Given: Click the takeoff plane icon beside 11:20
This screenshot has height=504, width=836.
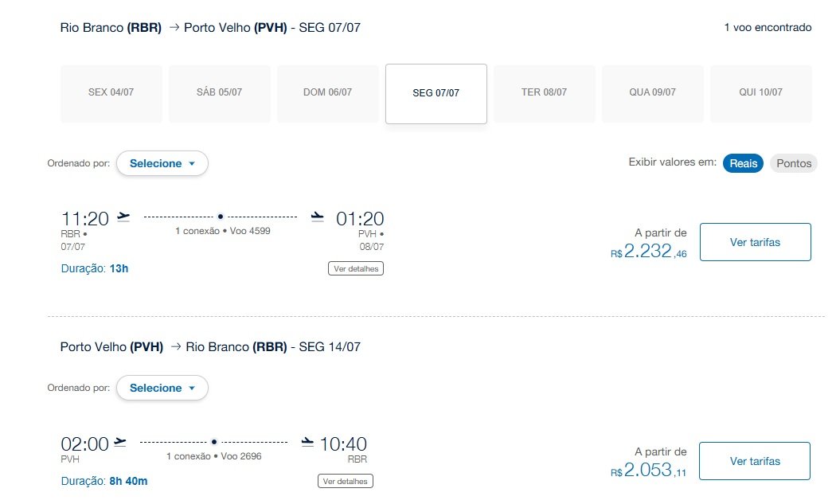Looking at the screenshot, I should [123, 217].
